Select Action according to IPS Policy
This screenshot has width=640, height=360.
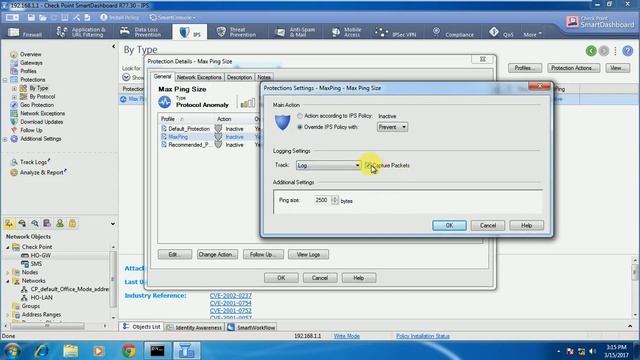click(300, 116)
